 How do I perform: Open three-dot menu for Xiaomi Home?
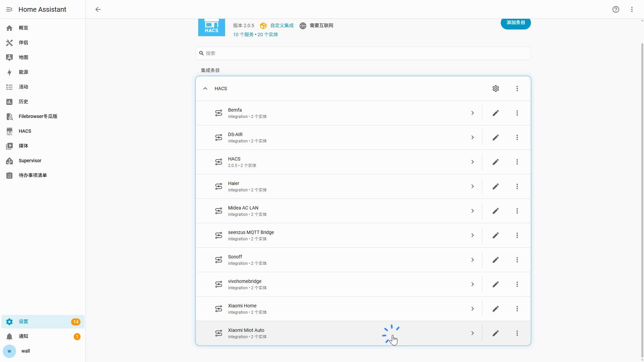(517, 309)
